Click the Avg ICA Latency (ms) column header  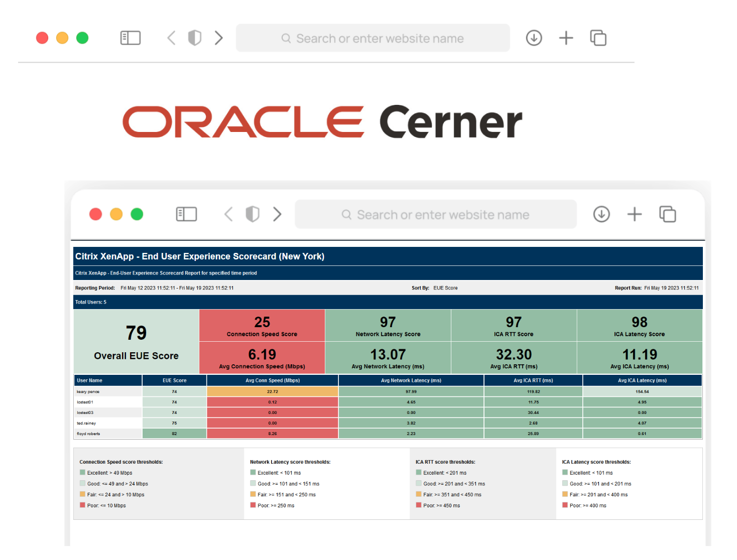(642, 380)
